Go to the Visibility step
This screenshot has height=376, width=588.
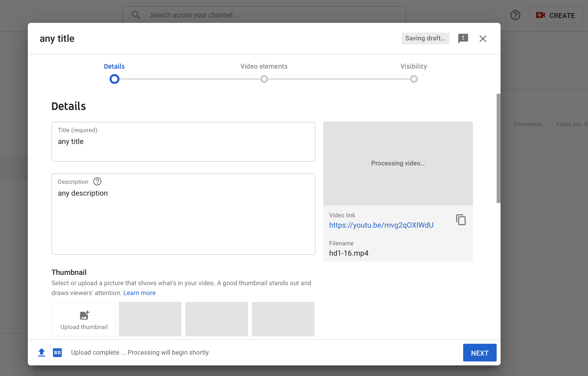pyautogui.click(x=414, y=66)
